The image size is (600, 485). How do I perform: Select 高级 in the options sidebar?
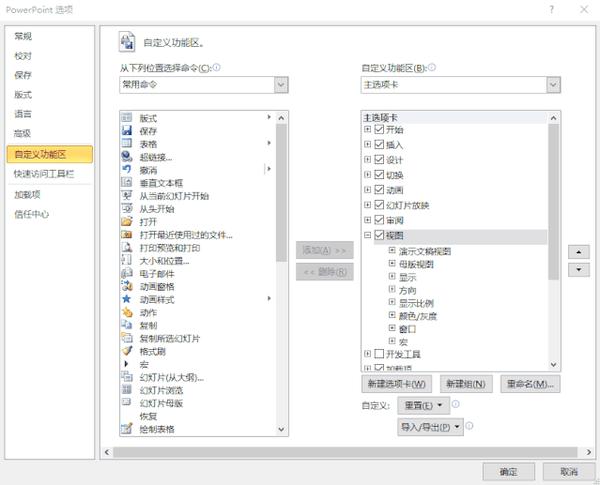pos(23,133)
